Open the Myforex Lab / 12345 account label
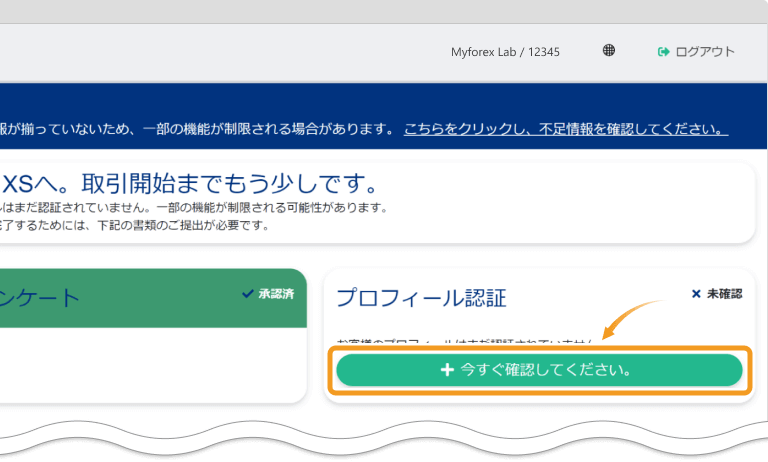Screen dimensions: 768x462 [x=505, y=52]
